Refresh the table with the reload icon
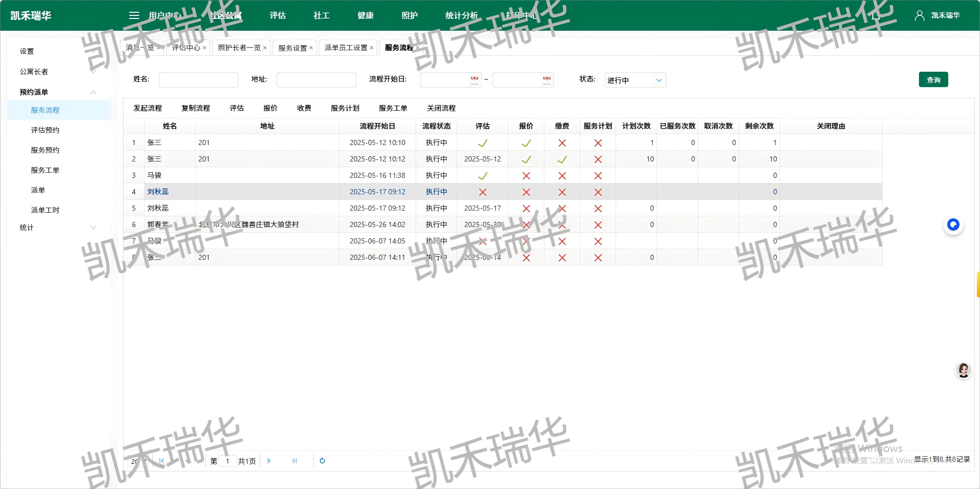This screenshot has width=980, height=489. pos(322,461)
